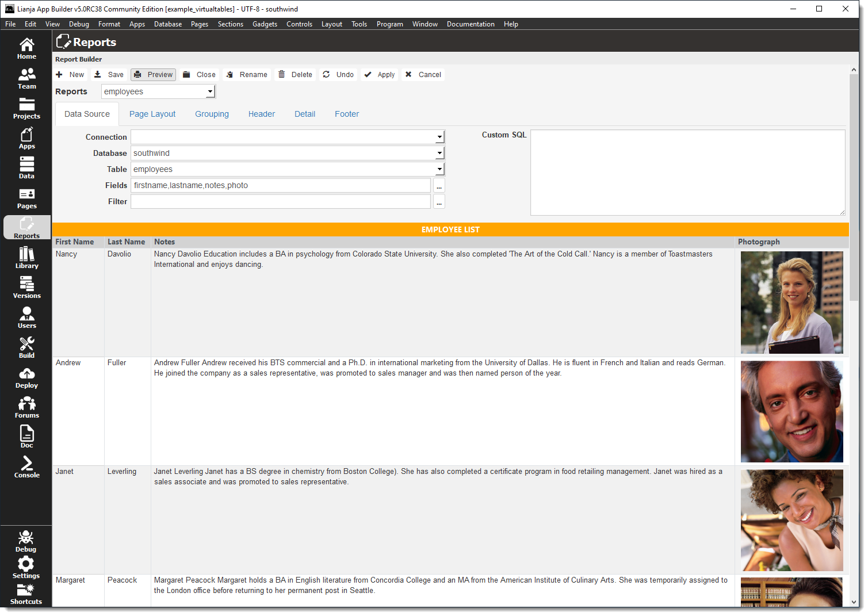868x616 pixels.
Task: Open the Deploy section
Action: click(x=26, y=377)
